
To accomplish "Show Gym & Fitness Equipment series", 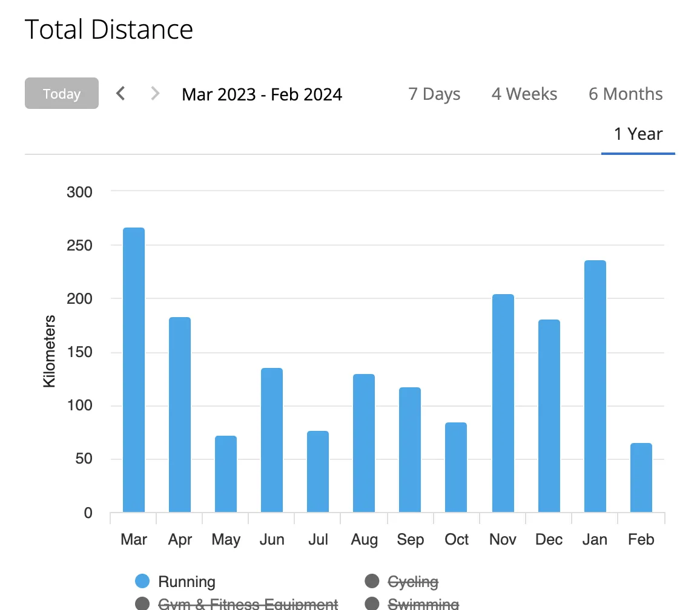I will [248, 603].
